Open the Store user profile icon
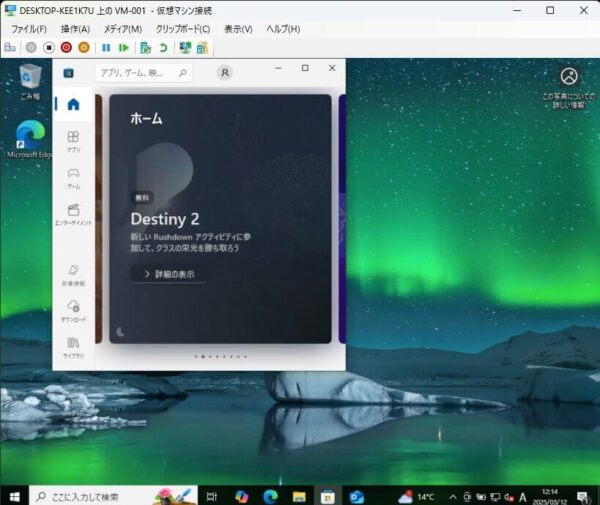 pos(225,72)
